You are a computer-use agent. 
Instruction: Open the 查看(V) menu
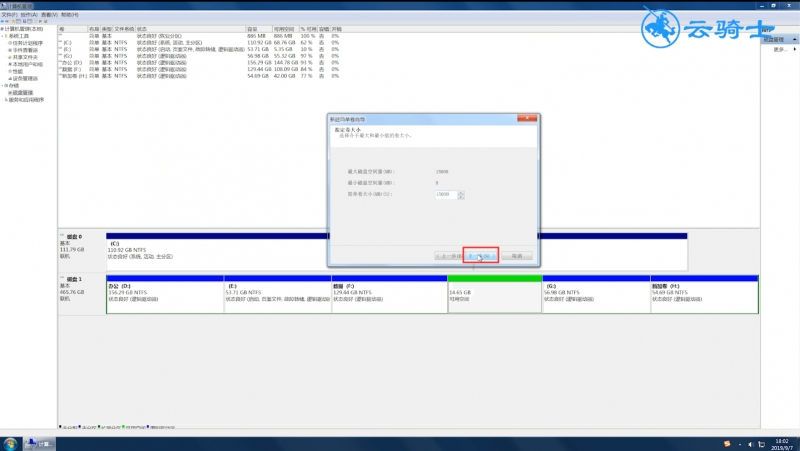(49, 15)
